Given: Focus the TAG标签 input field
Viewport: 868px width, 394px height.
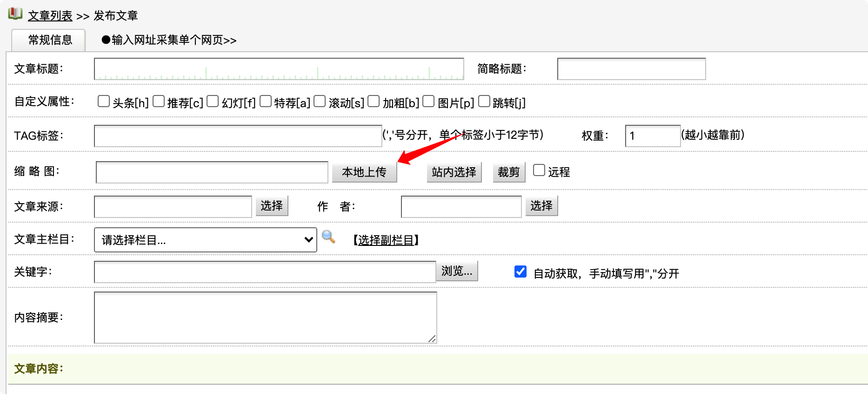Looking at the screenshot, I should [x=238, y=136].
